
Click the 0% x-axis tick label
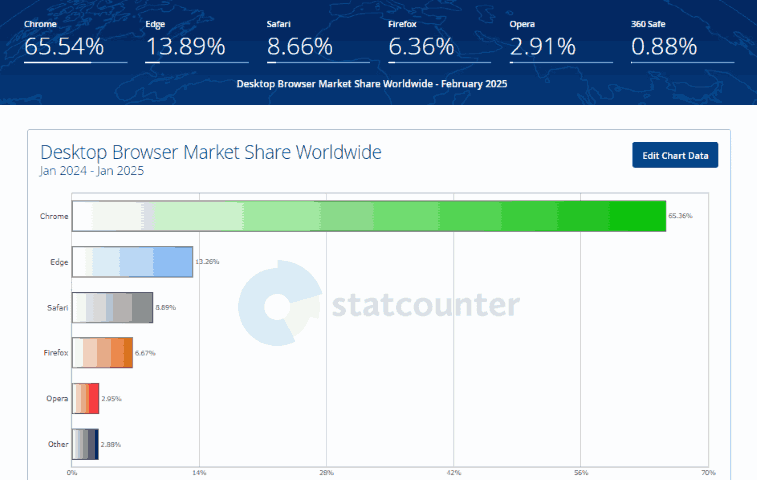[72, 473]
